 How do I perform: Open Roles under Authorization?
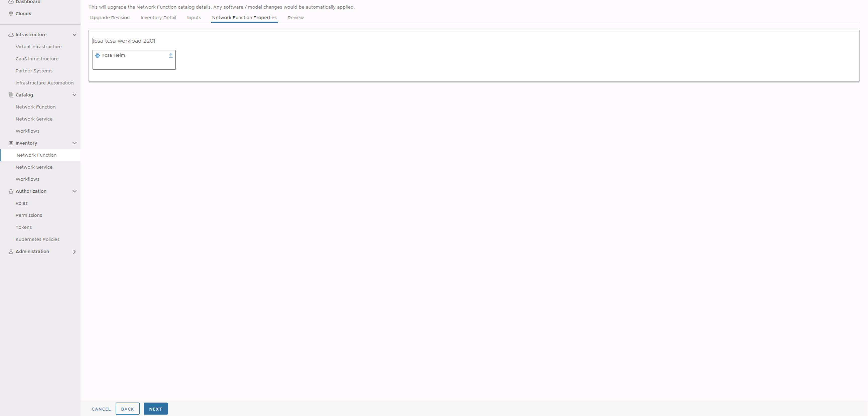pyautogui.click(x=22, y=203)
